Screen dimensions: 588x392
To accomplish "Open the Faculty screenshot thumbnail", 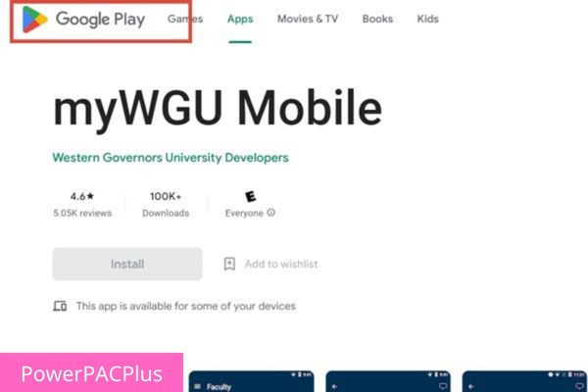I will click(251, 381).
